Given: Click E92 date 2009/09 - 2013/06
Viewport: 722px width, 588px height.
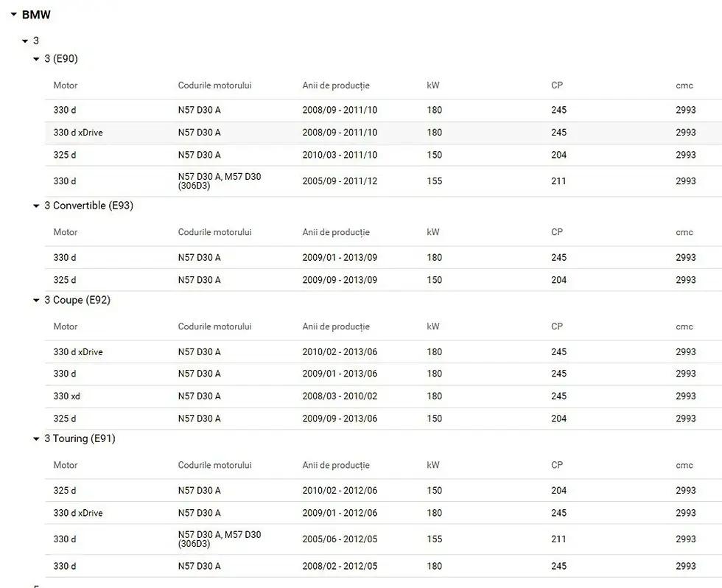Looking at the screenshot, I should point(340,419).
